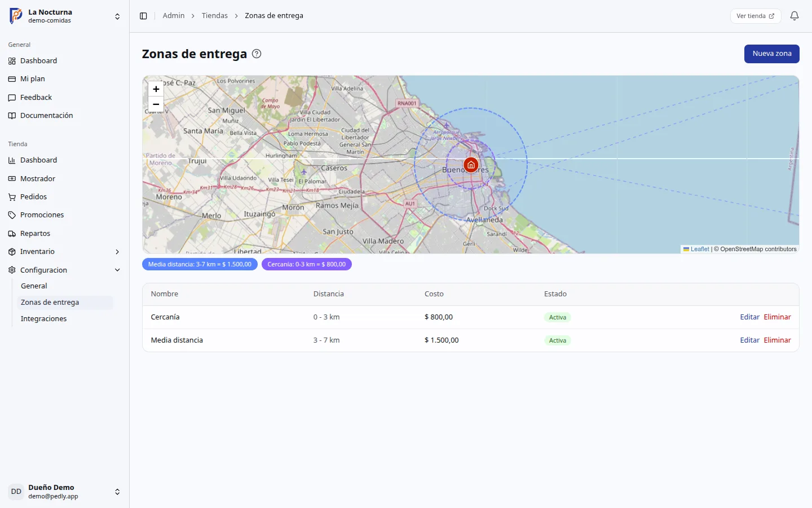Click the Activa badge for Cercanía
This screenshot has height=508, width=812.
558,317
